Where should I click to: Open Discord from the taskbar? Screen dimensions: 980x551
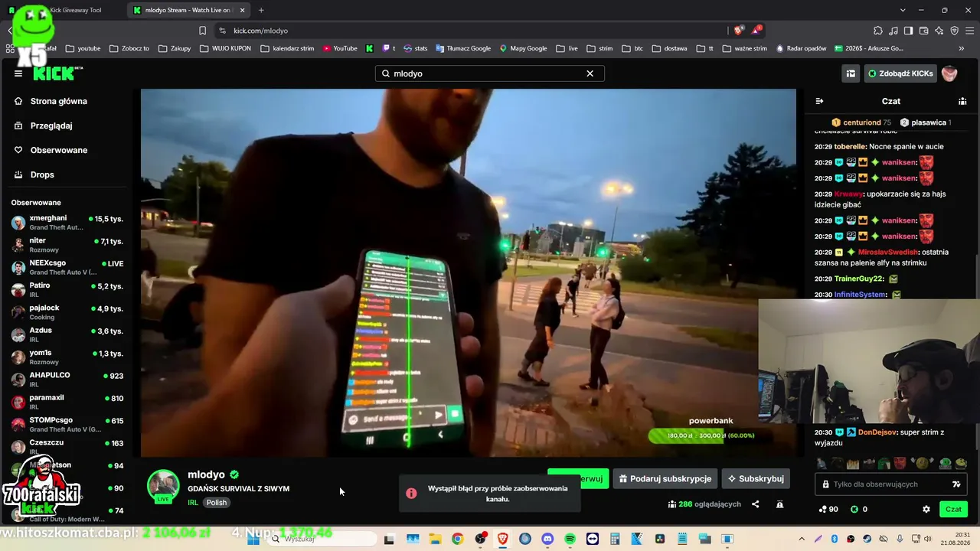click(547, 539)
